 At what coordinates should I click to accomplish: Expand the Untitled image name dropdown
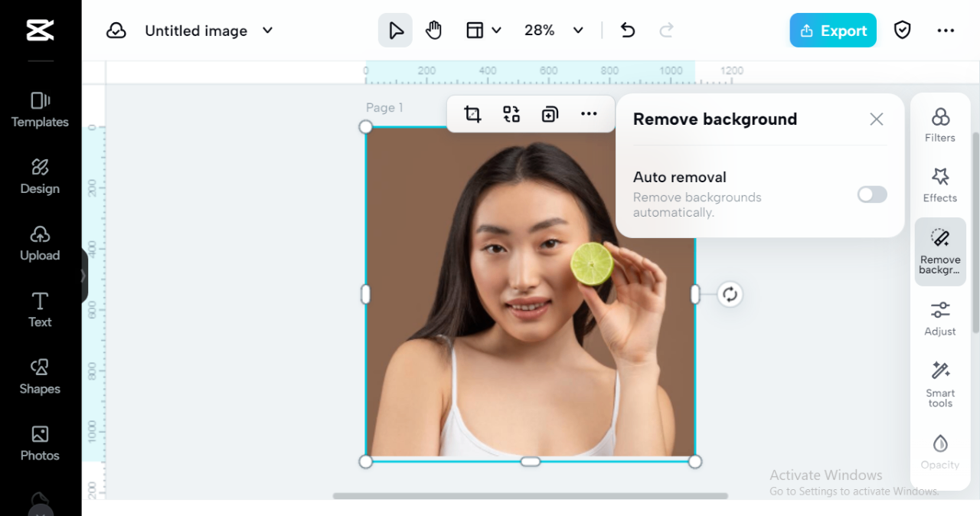point(267,31)
